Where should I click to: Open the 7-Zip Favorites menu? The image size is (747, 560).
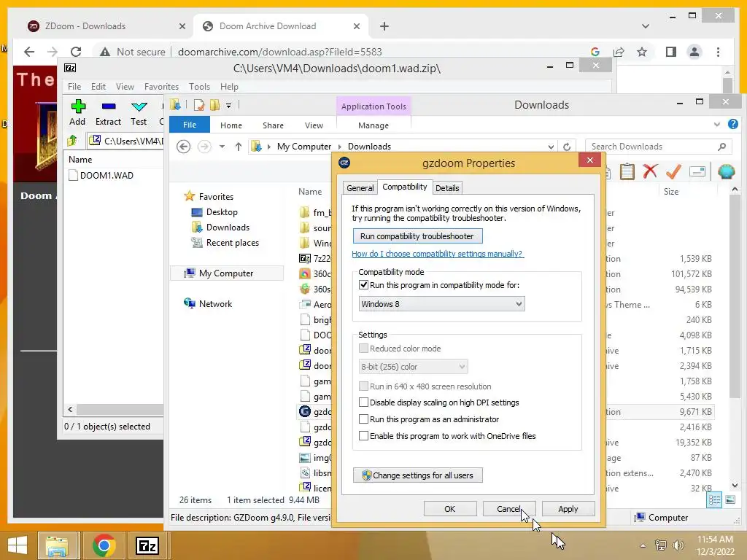pyautogui.click(x=161, y=87)
